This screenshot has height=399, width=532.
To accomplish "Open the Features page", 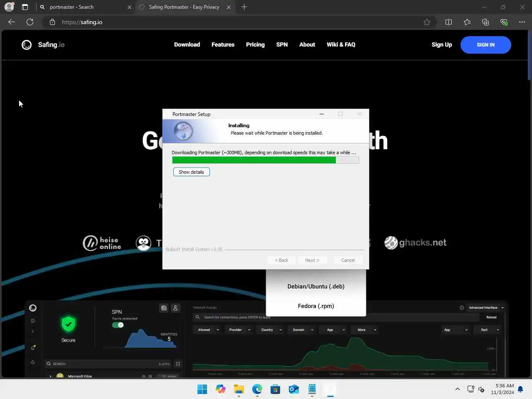I will click(223, 44).
